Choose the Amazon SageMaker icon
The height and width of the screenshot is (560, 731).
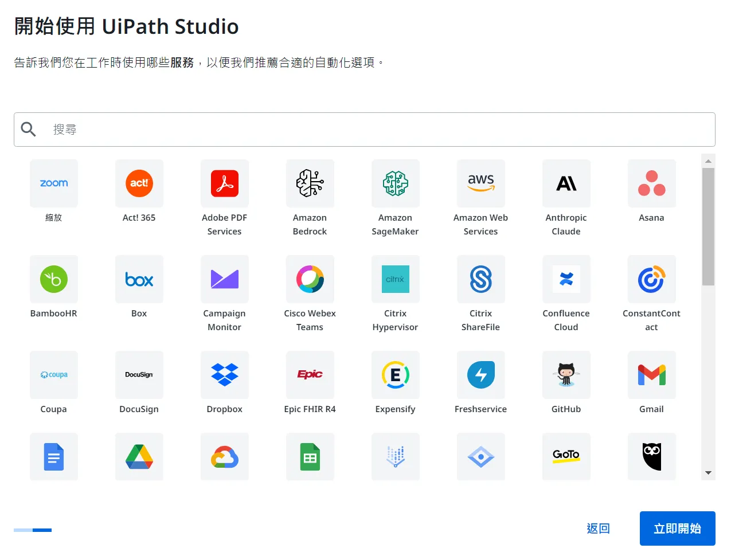click(x=396, y=183)
